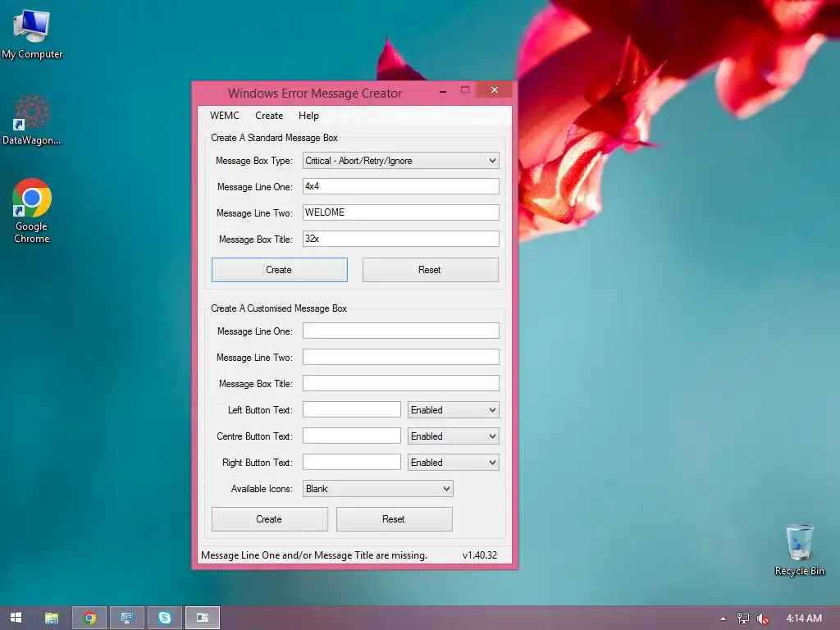The width and height of the screenshot is (840, 630).
Task: Click the version text v1.40.32
Action: (479, 555)
